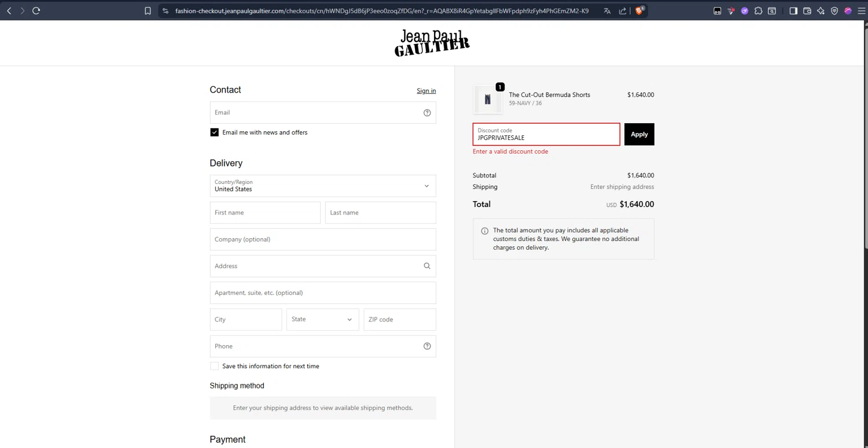Click the Phone field help icon
This screenshot has height=448, width=868.
coord(427,346)
